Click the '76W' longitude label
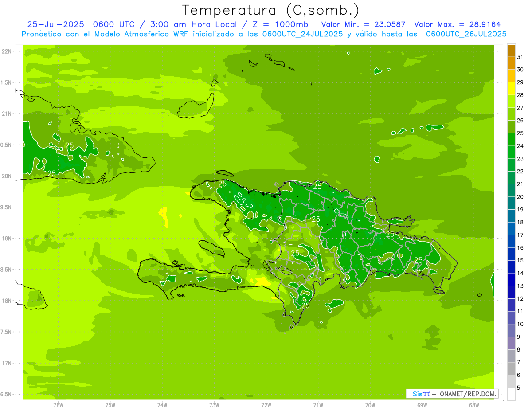The height and width of the screenshot is (411, 532). click(58, 405)
